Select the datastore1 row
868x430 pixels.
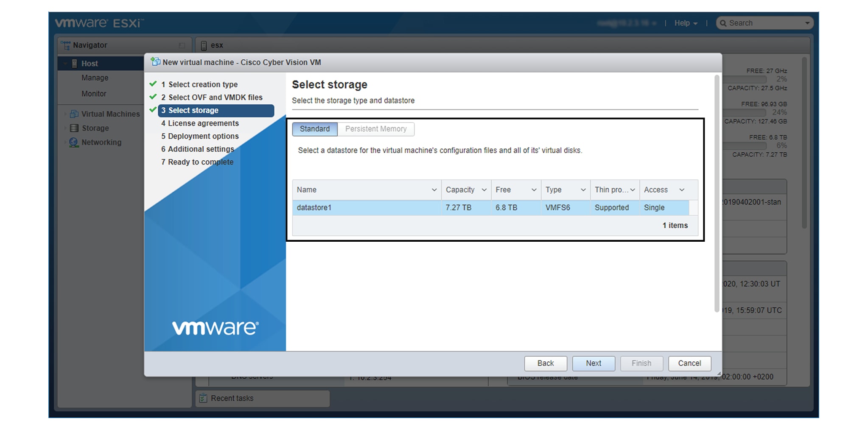click(x=490, y=207)
